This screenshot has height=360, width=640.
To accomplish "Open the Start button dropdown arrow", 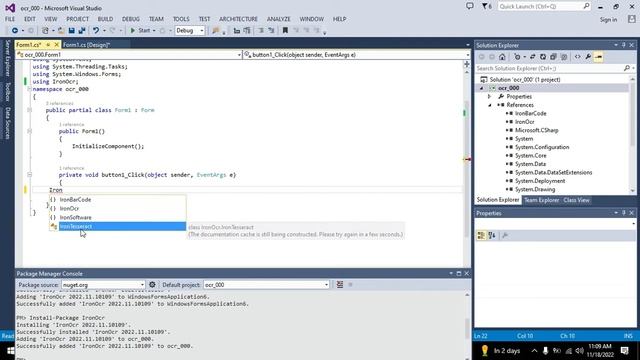I will click(x=154, y=31).
